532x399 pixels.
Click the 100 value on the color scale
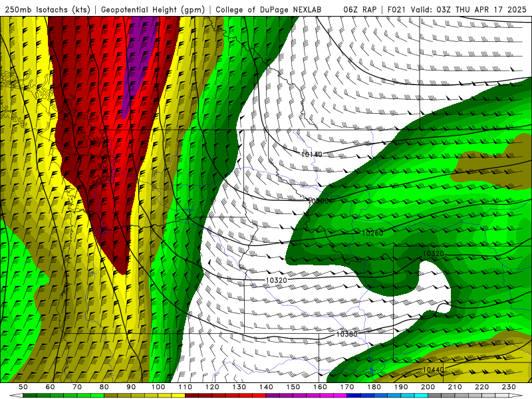click(158, 387)
